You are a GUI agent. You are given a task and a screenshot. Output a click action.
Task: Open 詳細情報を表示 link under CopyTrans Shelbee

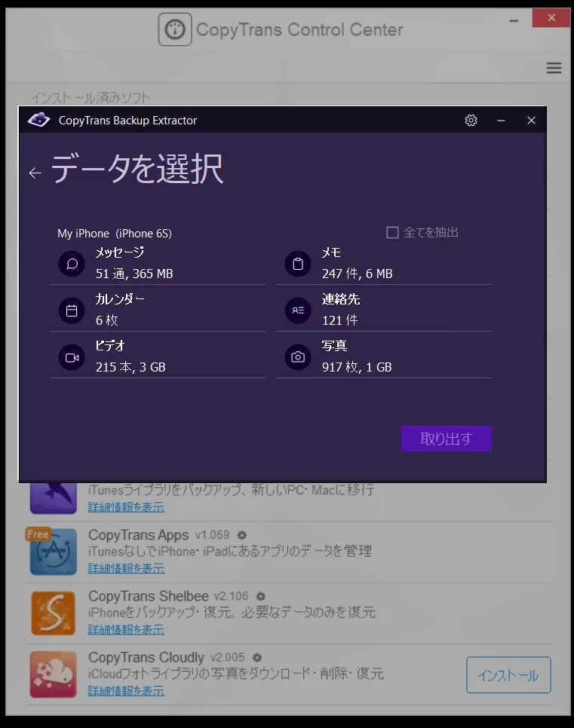126,629
